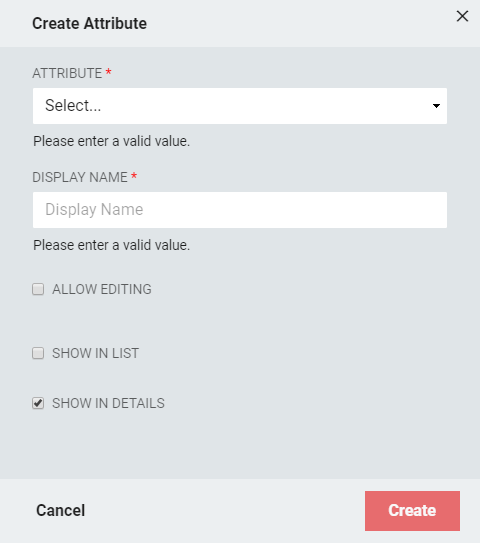Click the Select... placeholder text
The image size is (480, 543).
[x=73, y=106]
